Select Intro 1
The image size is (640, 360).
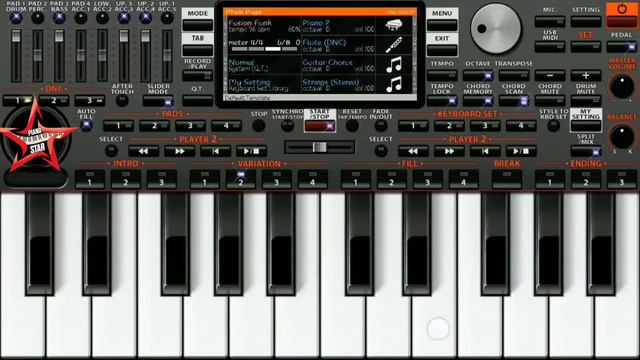click(x=90, y=179)
